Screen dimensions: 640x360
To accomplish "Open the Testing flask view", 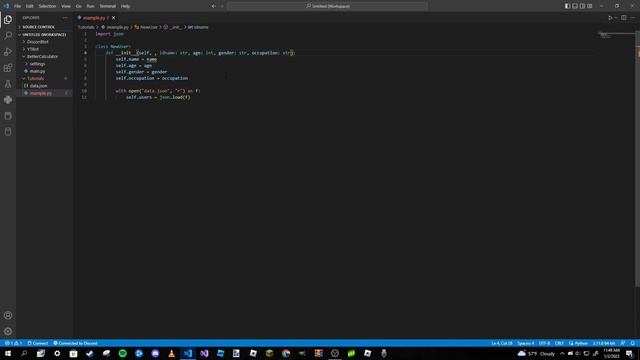I will coord(8,84).
